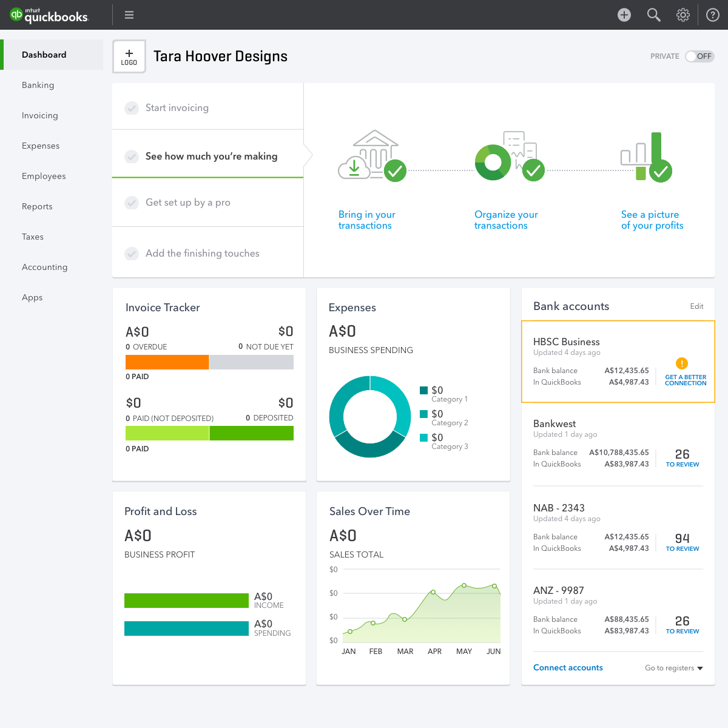Click the teal spending bar

tap(186, 629)
